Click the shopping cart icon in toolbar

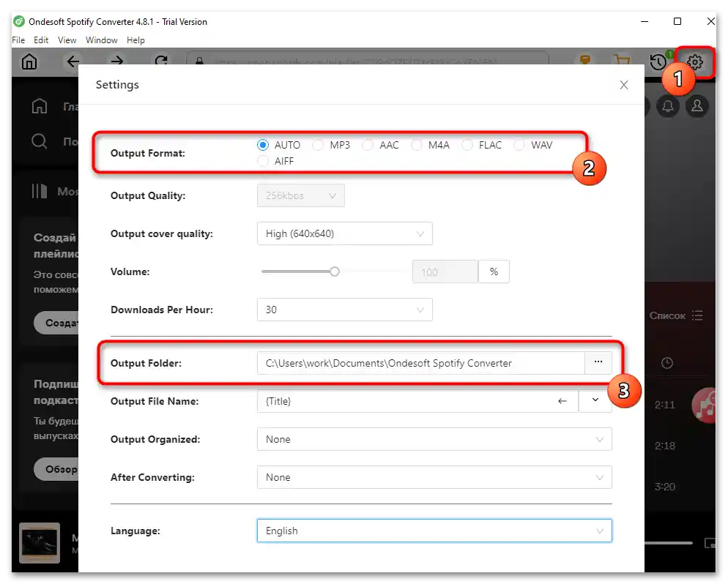tap(622, 60)
